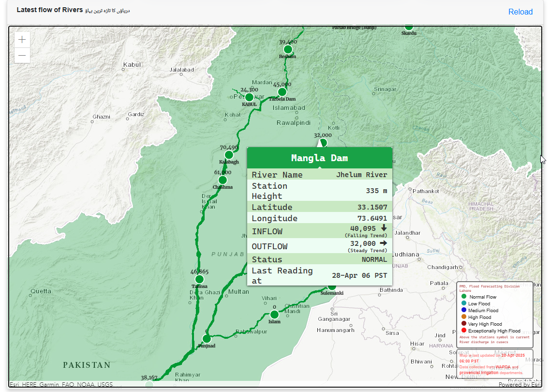Image resolution: width=550 pixels, height=392 pixels.
Task: Click the Exceptionally High Flood red dot
Action: pyautogui.click(x=463, y=331)
